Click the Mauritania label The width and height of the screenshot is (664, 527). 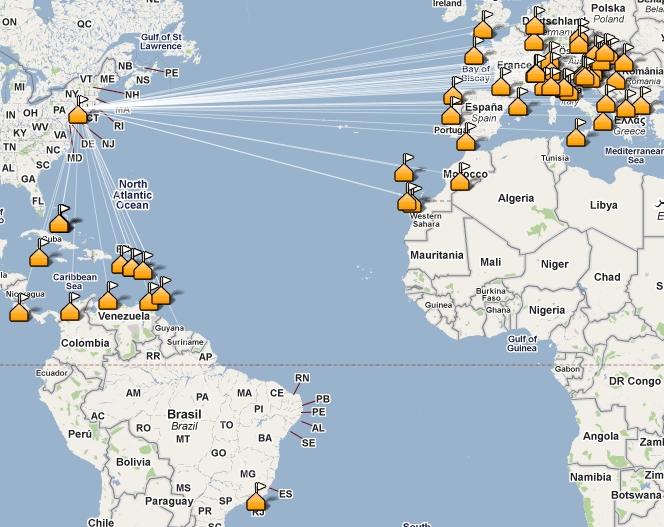437,255
